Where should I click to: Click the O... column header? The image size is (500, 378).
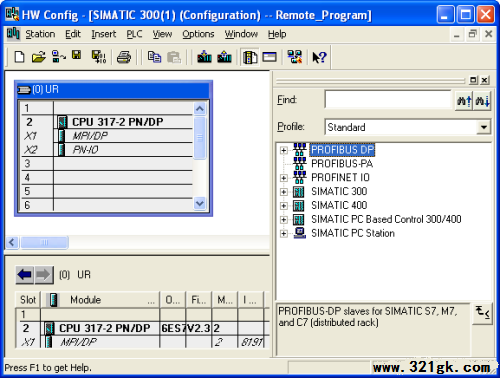pos(173,300)
